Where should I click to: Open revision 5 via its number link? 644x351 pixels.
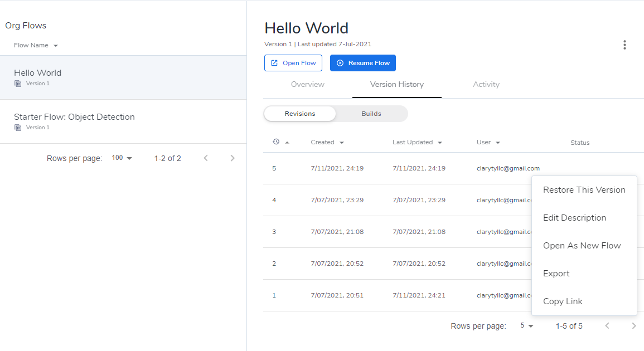(x=274, y=168)
